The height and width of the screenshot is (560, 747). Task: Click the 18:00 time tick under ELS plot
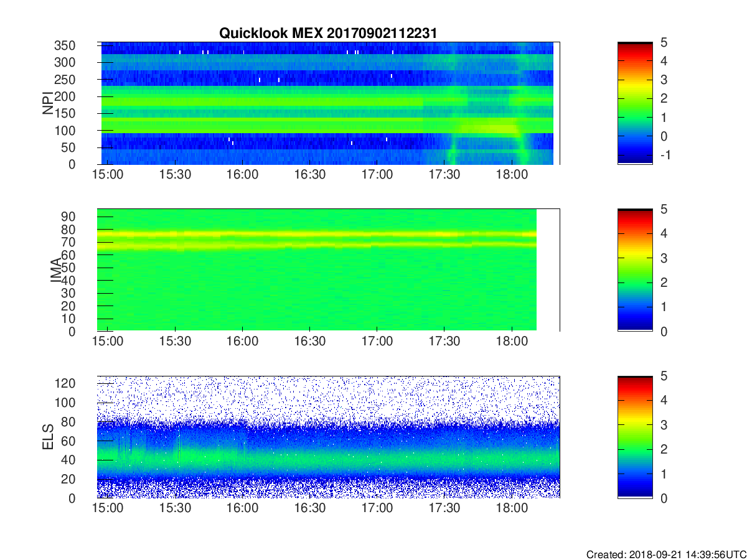(512, 510)
